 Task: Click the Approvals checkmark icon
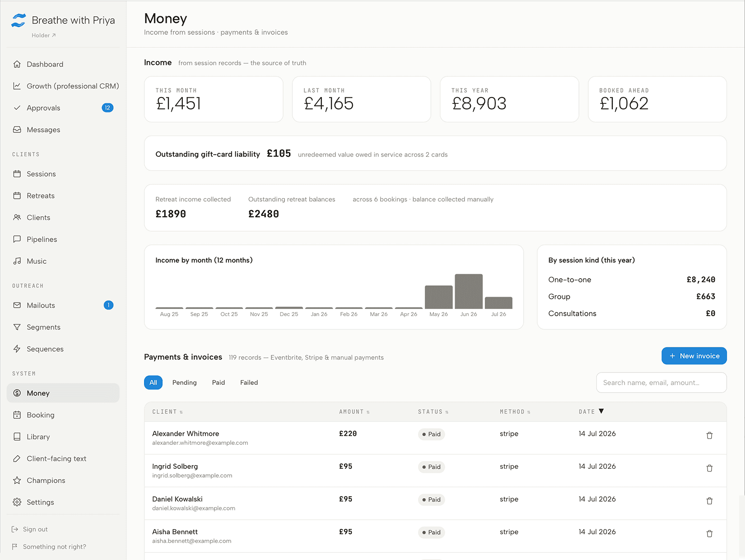click(17, 108)
